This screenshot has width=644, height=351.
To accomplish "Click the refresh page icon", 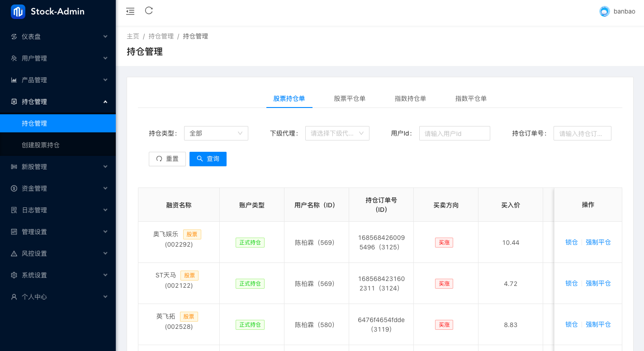I will [149, 11].
